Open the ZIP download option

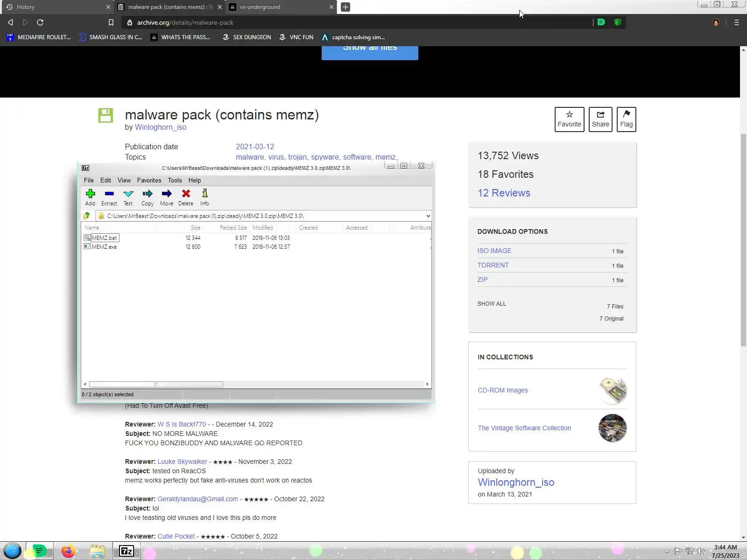coord(482,280)
